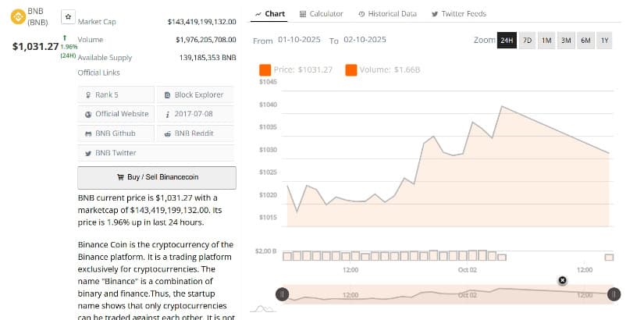Screen dimensions: 644x320
Task: Open the BNB Twitter link
Action: (116, 153)
